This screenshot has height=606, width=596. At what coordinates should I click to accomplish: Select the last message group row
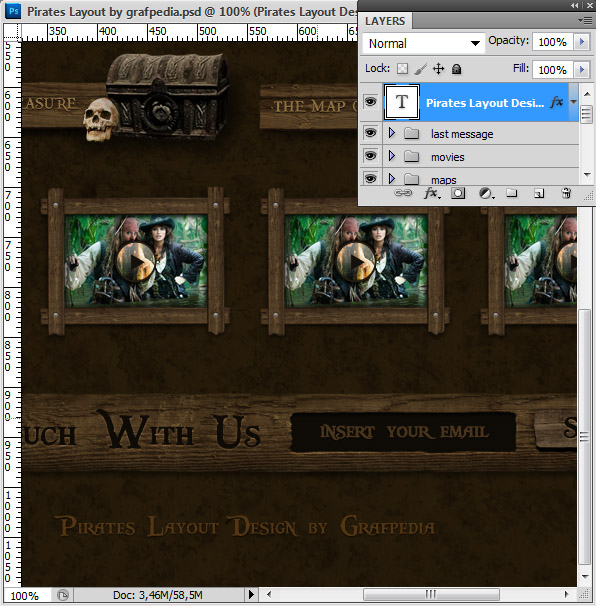pyautogui.click(x=469, y=134)
